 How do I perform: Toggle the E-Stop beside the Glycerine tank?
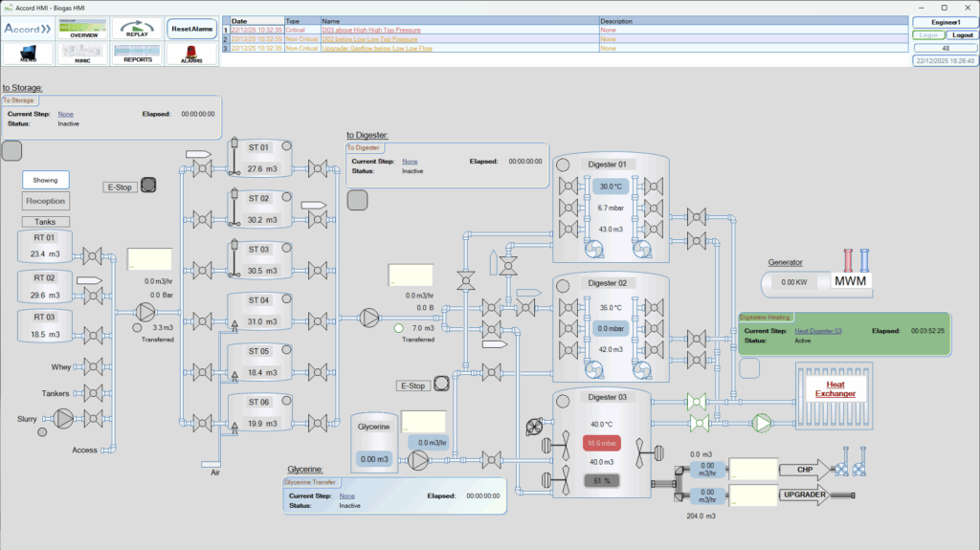441,385
